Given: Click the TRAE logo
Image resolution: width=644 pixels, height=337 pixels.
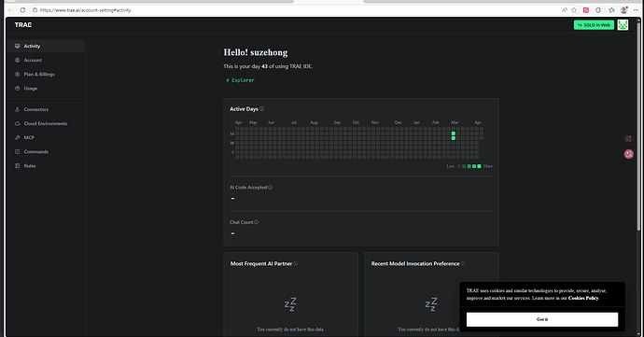Looking at the screenshot, I should pyautogui.click(x=23, y=25).
